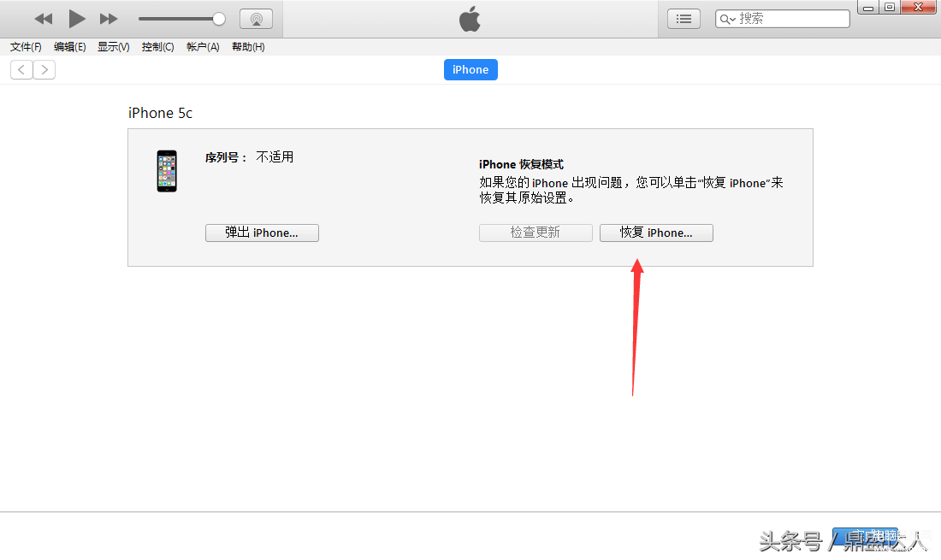Click the 恢复 iPhone... button

point(656,233)
